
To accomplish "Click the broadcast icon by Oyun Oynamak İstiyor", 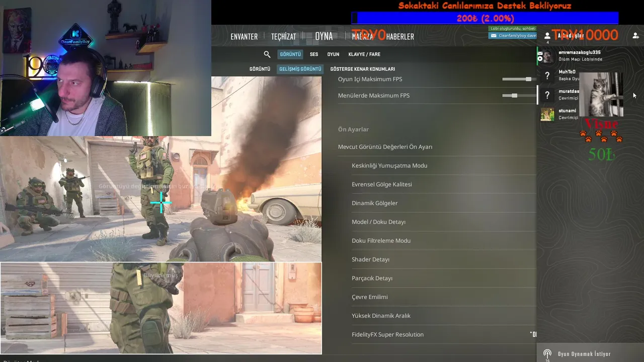I will click(x=547, y=354).
